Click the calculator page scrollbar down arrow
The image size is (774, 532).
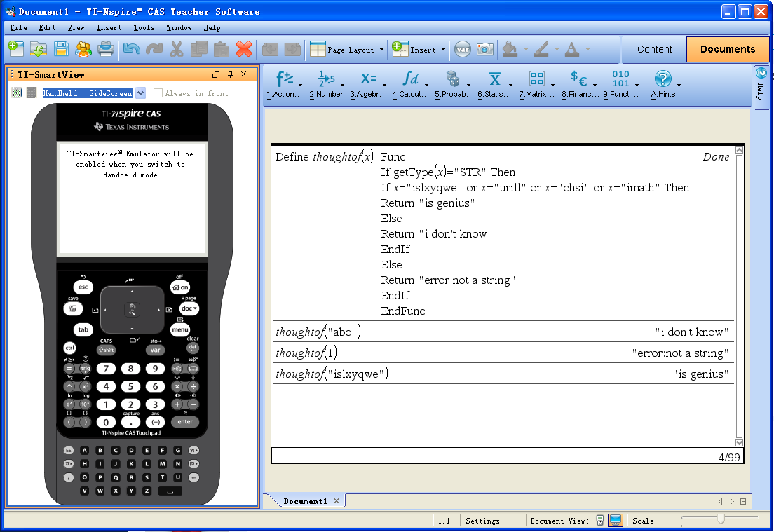coord(739,443)
